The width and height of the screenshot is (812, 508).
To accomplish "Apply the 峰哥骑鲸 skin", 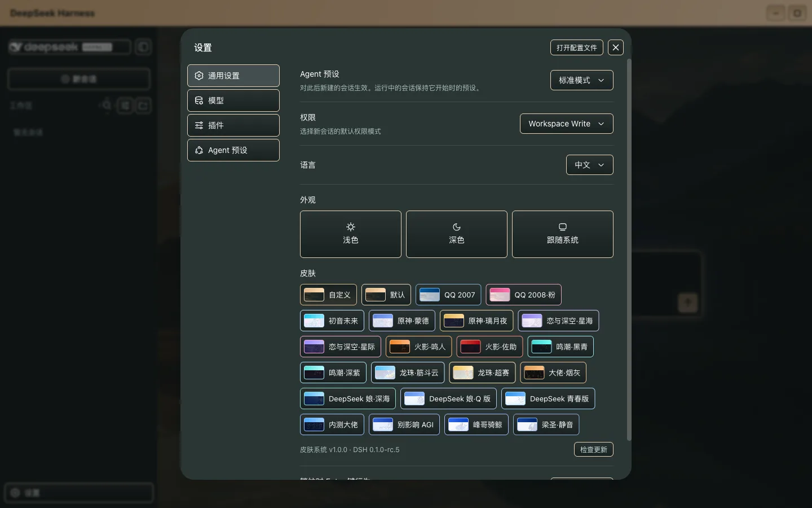I will [476, 424].
